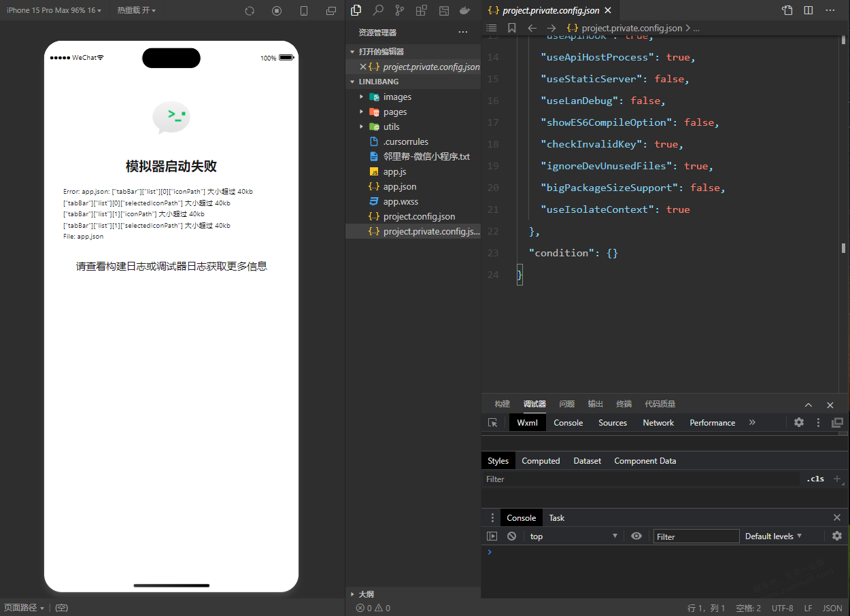This screenshot has height=616, width=850.
Task: Click the outline list icon in breadcrumb bar
Action: point(492,28)
